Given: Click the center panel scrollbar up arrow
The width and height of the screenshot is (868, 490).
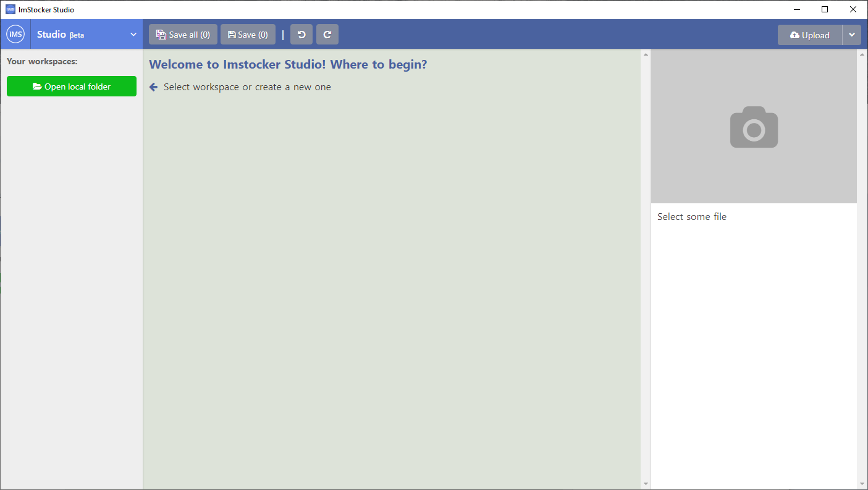Looking at the screenshot, I should pyautogui.click(x=646, y=54).
